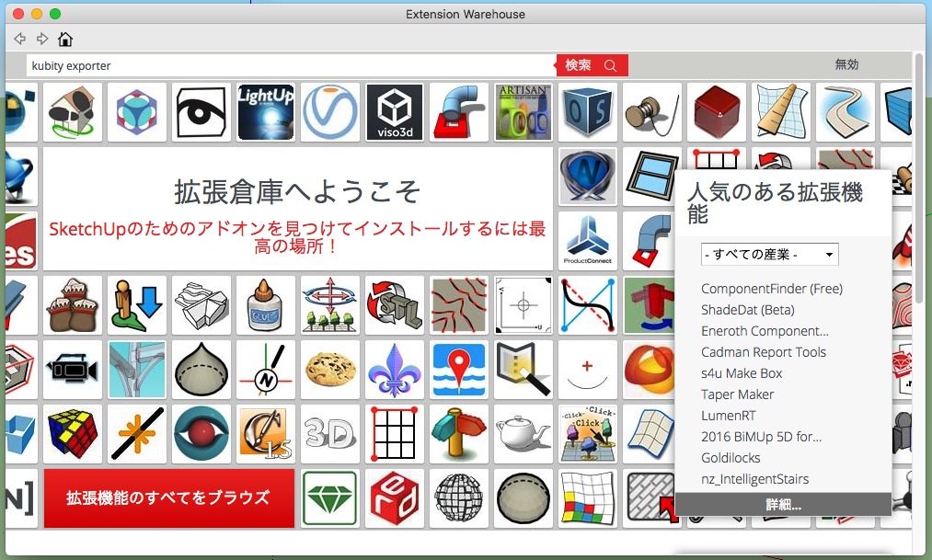Open the bezier curve extension icon

tap(588, 305)
